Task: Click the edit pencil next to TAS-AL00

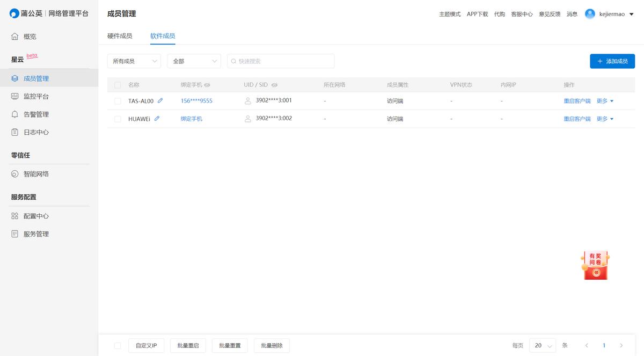Action: (x=160, y=101)
